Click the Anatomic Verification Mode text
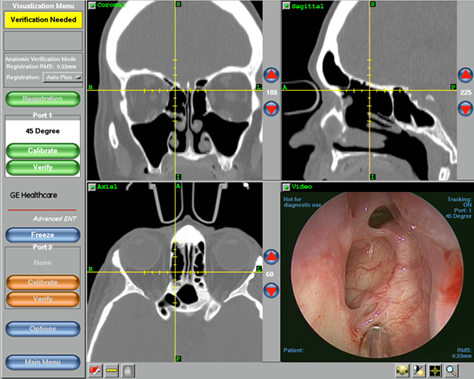The width and height of the screenshot is (474, 379). [40, 59]
